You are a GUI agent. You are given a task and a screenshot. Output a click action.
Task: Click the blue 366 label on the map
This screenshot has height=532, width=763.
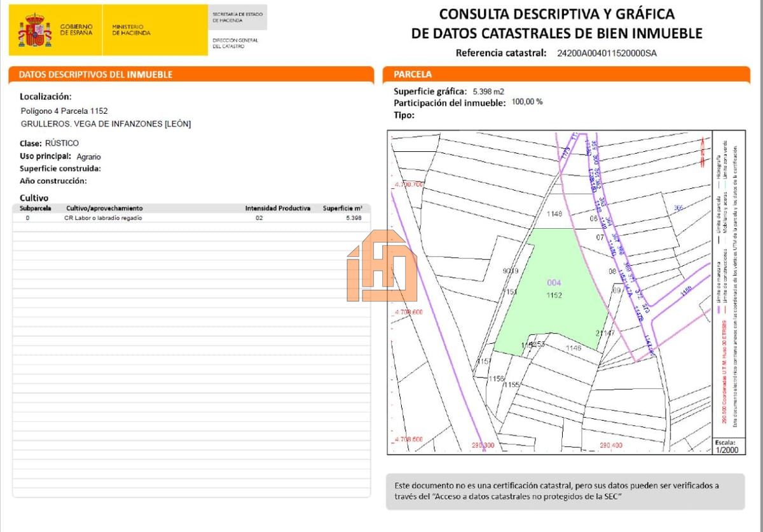[x=678, y=207]
